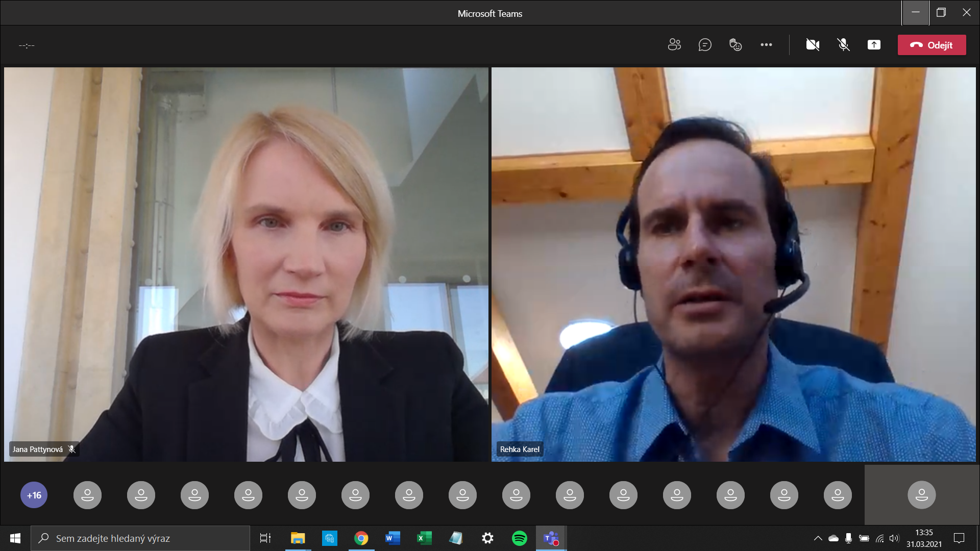Unmute the microphone
The width and height of the screenshot is (980, 551).
click(843, 45)
